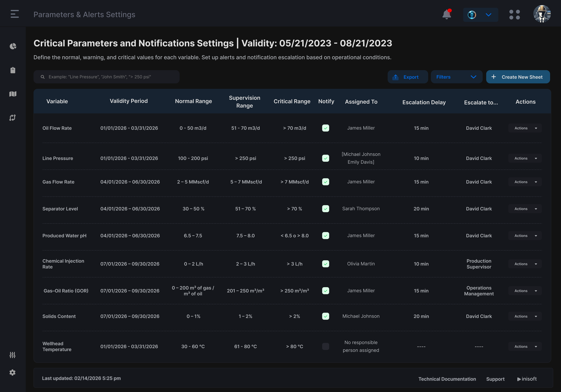
Task: Click the Export button
Action: pyautogui.click(x=408, y=77)
